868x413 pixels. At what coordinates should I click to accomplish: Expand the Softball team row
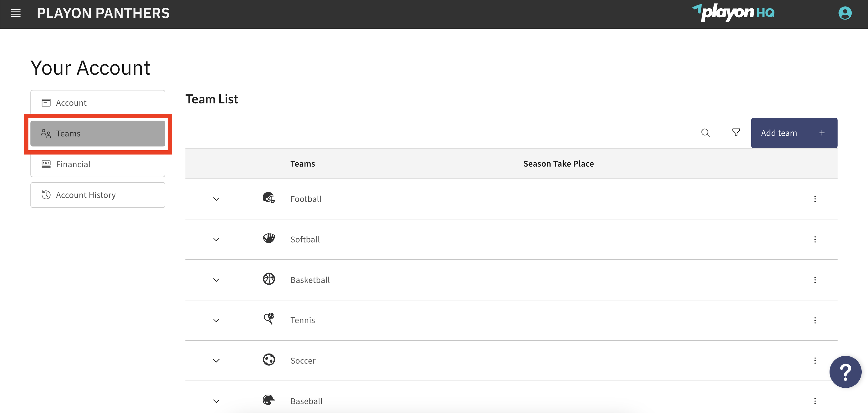[216, 239]
